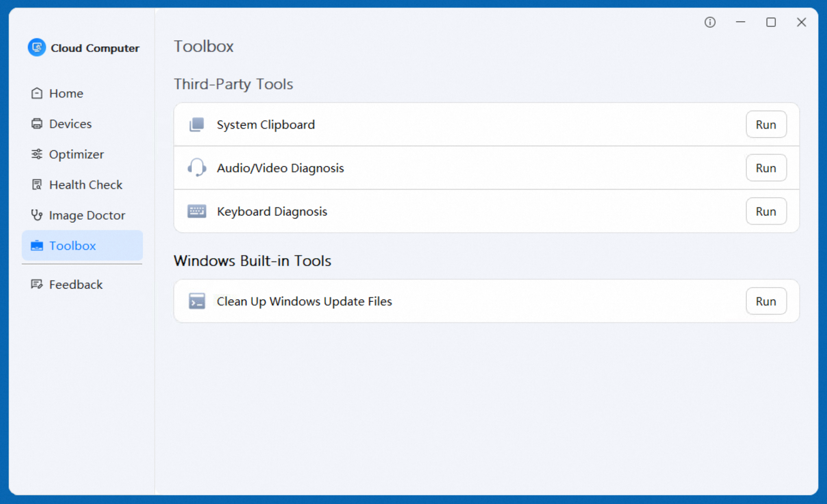Click the terminal icon beside Clean Up Windows Update Files
827x504 pixels.
coord(197,301)
